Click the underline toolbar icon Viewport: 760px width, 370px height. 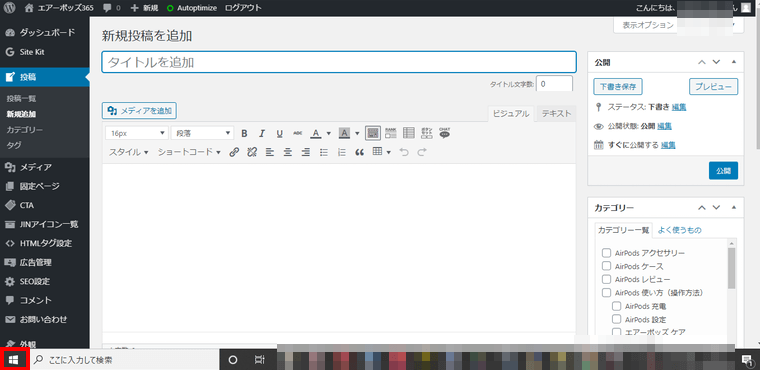click(280, 133)
